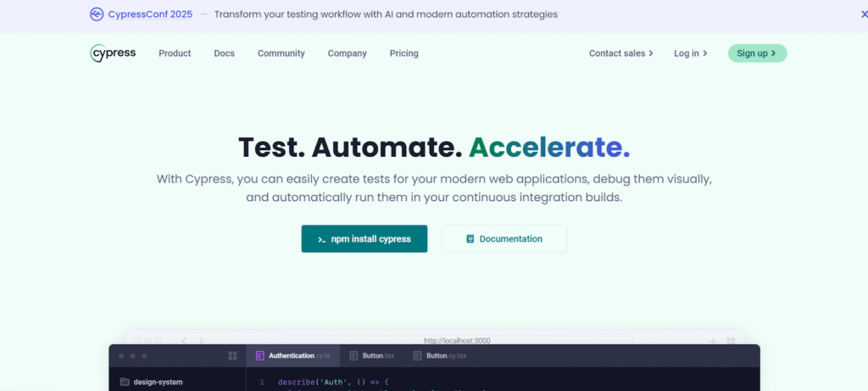Click the Button.cy.tsx tab file icon

click(x=417, y=356)
